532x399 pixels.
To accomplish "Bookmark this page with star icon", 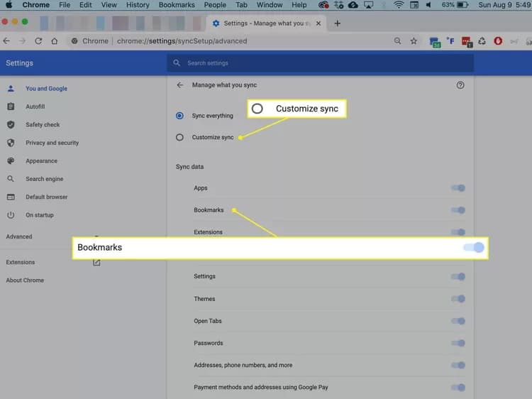I will [x=414, y=41].
